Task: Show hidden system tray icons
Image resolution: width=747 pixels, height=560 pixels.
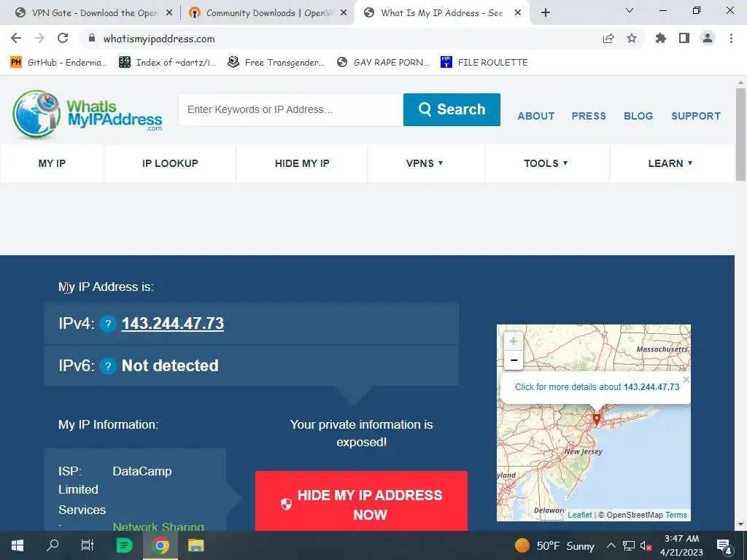Action: click(611, 545)
